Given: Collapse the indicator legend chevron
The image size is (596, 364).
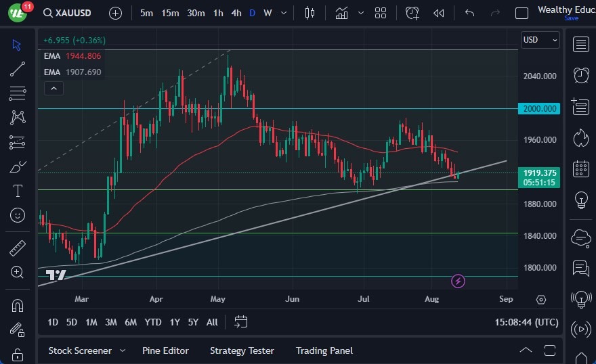Looking at the screenshot, I should click(53, 88).
